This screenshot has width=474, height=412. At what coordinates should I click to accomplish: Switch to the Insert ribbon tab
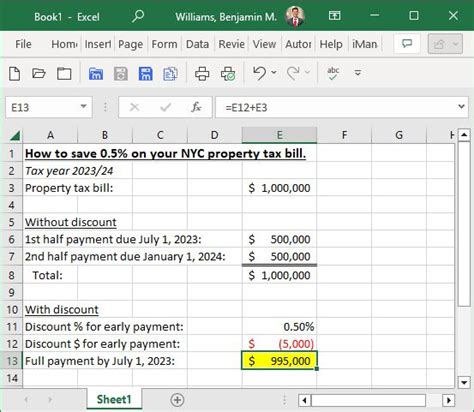[x=98, y=44]
